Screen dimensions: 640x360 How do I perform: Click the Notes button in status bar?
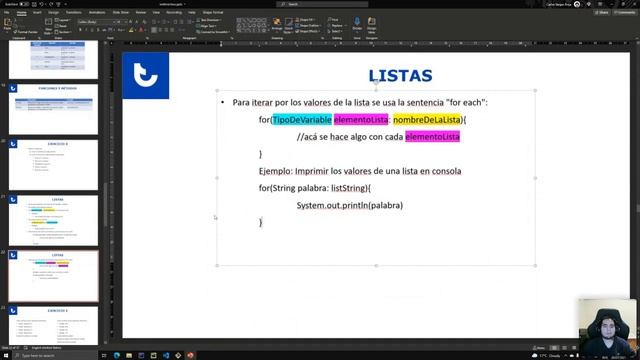[539, 348]
